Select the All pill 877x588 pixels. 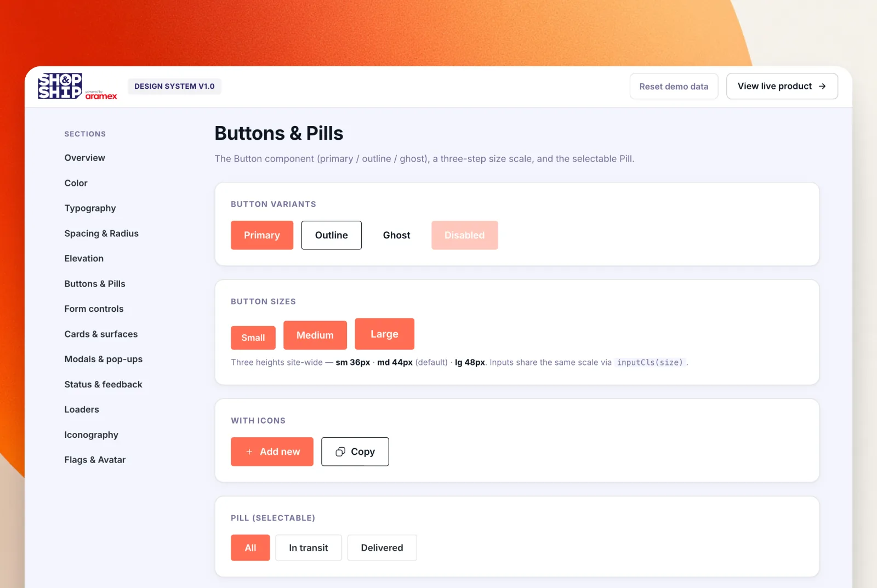click(250, 547)
